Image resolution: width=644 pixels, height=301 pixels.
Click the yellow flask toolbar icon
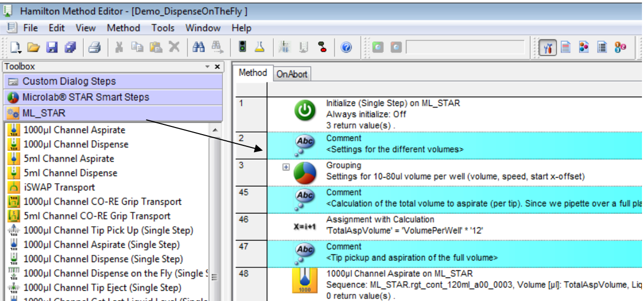click(x=260, y=48)
